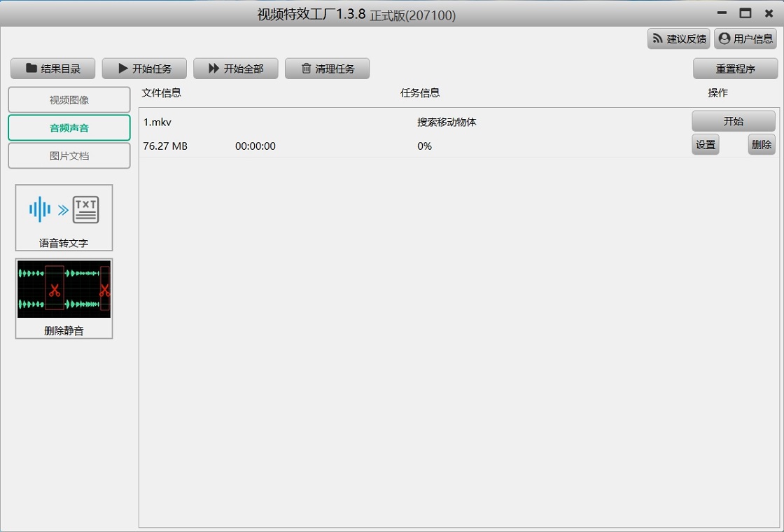Clear tasks using 清理任务 button

328,69
